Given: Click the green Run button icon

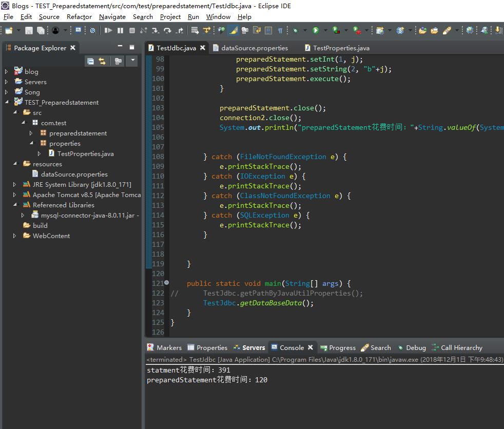Looking at the screenshot, I should [316, 30].
